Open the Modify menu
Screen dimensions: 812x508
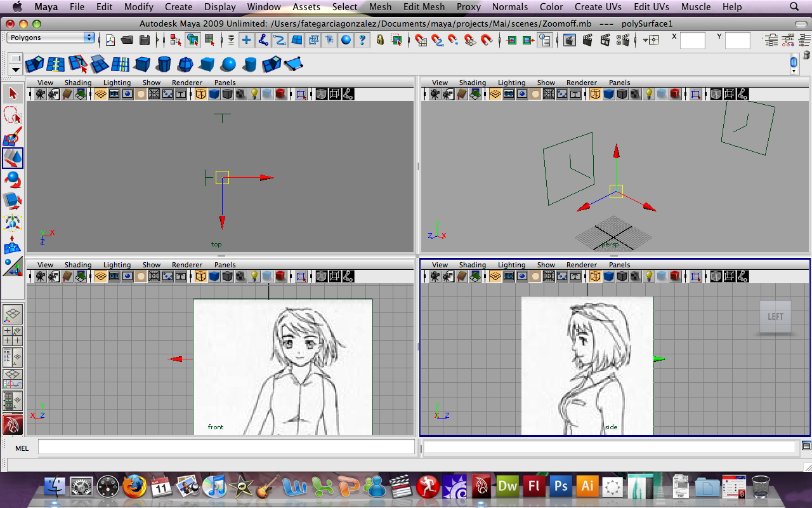click(x=139, y=7)
